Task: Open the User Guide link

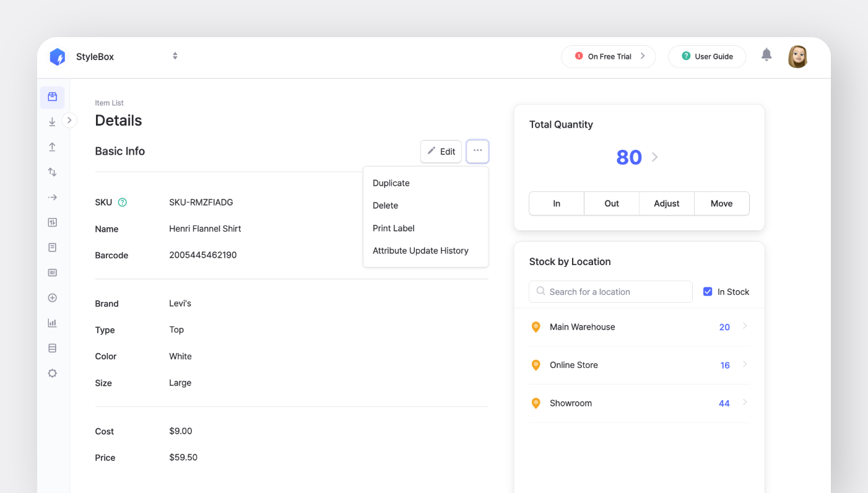Action: pyautogui.click(x=707, y=56)
